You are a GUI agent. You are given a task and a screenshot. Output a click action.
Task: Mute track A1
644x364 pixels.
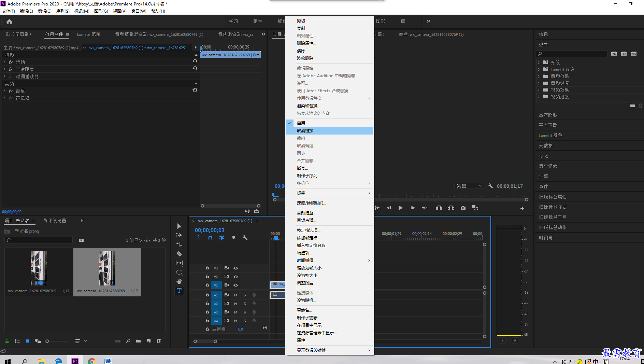pos(235,295)
